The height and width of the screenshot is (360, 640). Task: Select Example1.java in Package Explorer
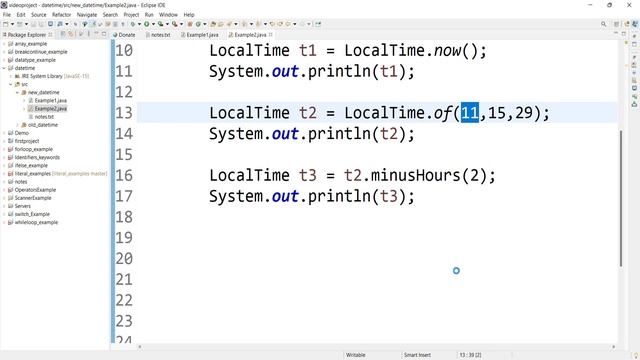51,100
